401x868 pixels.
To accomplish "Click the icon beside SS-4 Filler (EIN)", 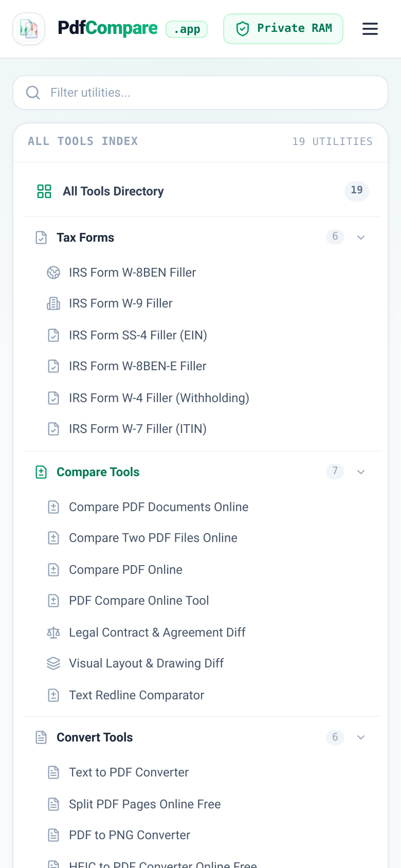I will pos(53,335).
